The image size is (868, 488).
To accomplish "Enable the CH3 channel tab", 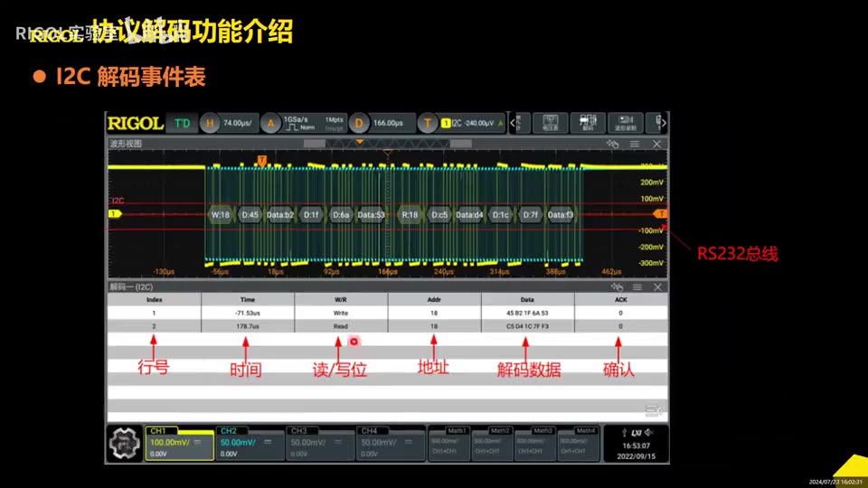I will (320, 443).
